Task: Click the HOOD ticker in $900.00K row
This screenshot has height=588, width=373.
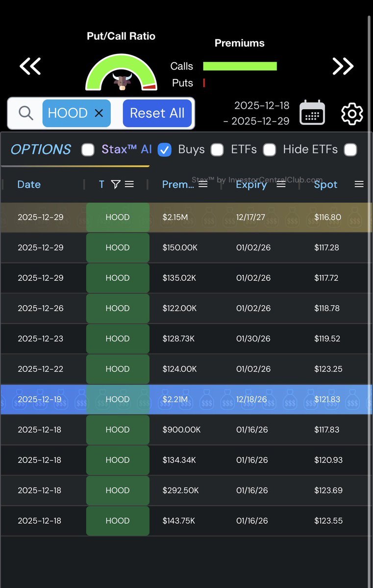Action: (x=118, y=430)
